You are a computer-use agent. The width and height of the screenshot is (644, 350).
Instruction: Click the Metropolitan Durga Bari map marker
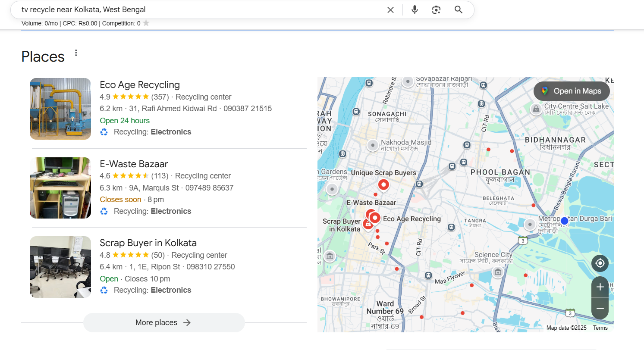click(530, 225)
